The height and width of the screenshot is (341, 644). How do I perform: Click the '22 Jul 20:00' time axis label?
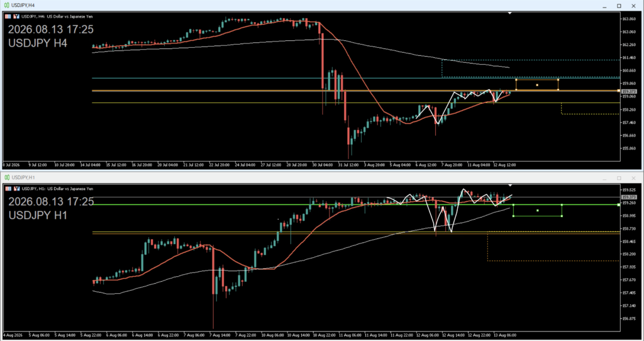pyautogui.click(x=219, y=165)
